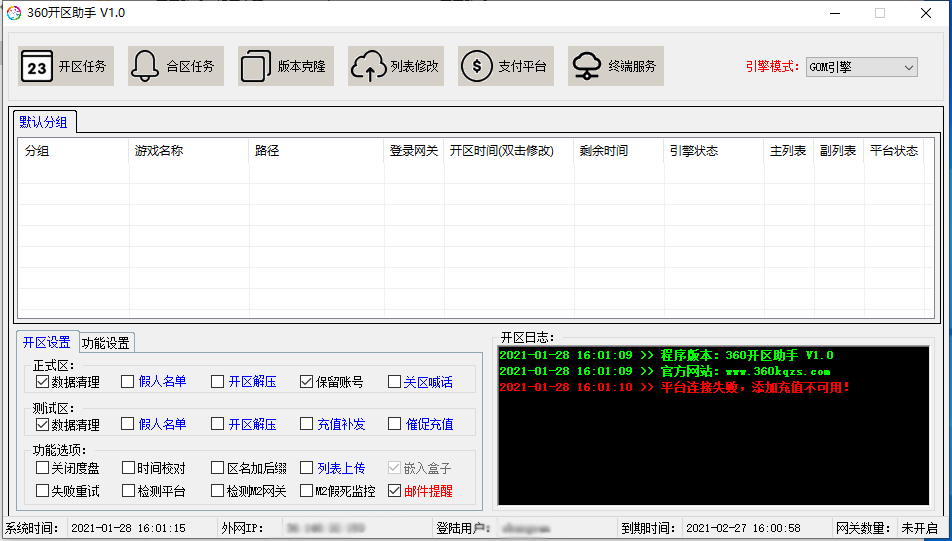Click the 系统时间 value in status bar

(129, 528)
